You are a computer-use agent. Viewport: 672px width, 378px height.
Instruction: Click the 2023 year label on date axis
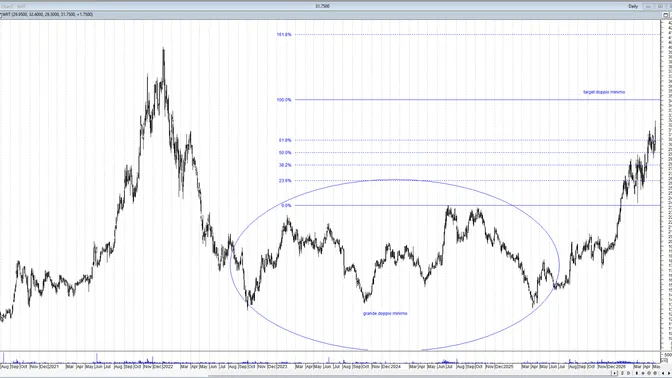(282, 367)
